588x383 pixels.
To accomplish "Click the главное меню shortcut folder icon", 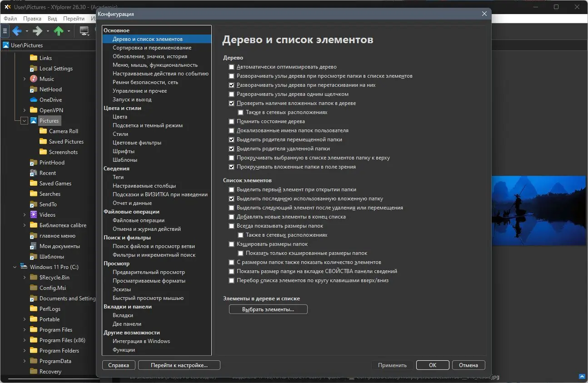I will click(33, 236).
